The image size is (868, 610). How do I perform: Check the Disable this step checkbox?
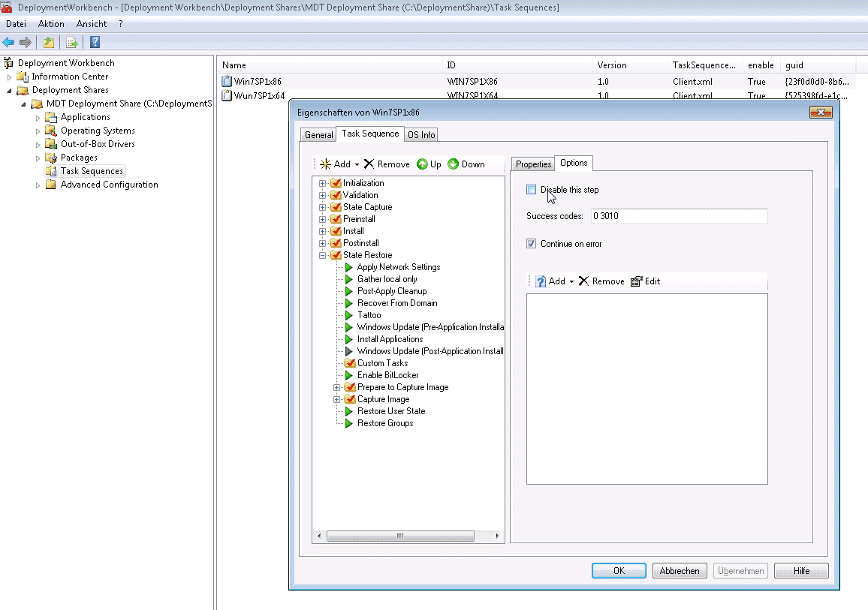pyautogui.click(x=532, y=190)
